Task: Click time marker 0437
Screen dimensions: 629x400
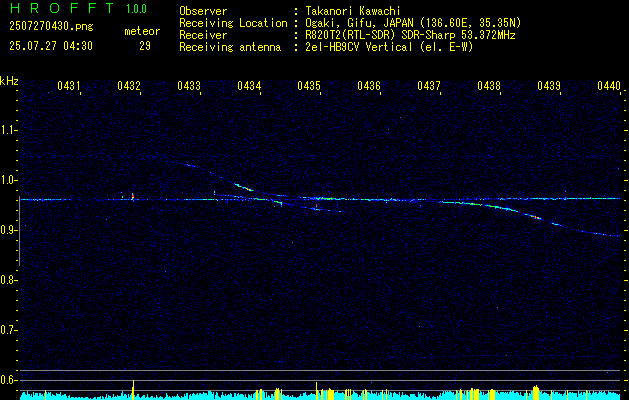Action: (x=429, y=86)
